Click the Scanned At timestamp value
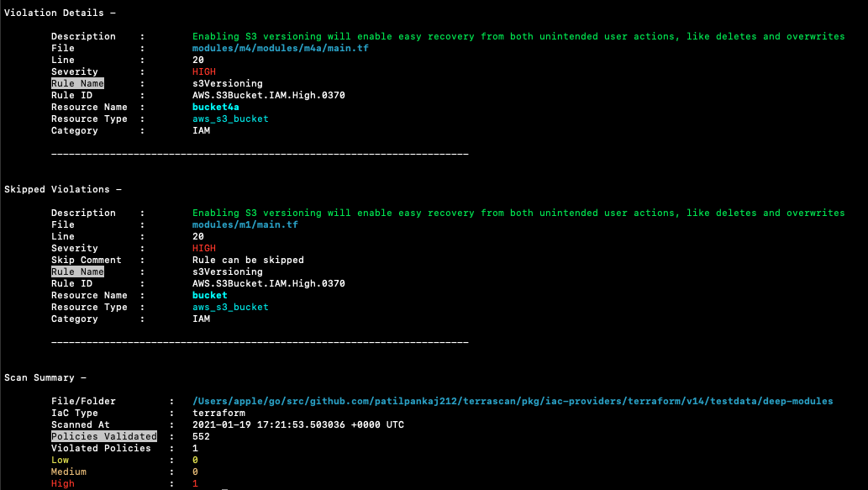Screen dimensions: 868x490 298,424
